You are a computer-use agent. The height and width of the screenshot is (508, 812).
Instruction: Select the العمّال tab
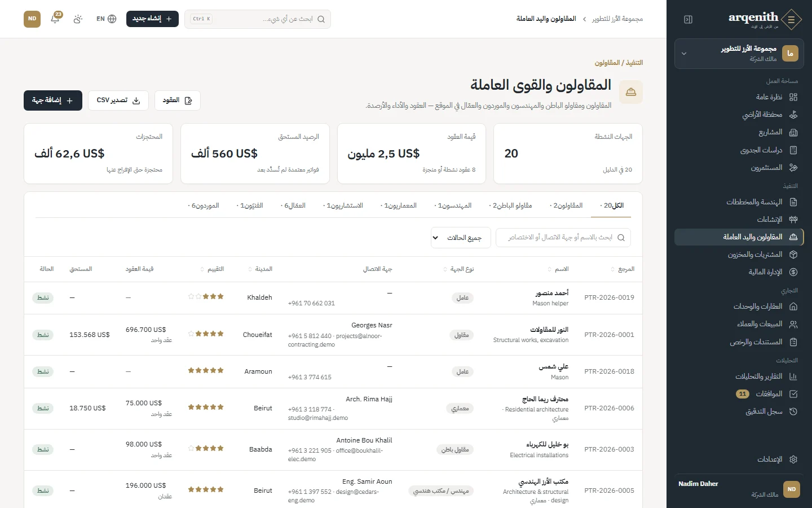[293, 206]
